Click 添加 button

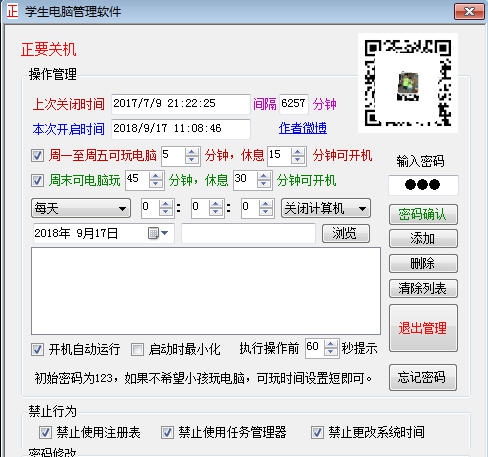click(x=423, y=239)
